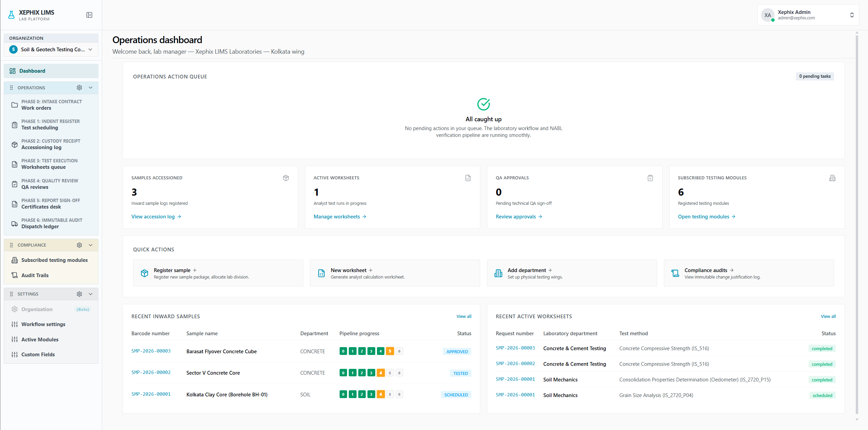Click the Xephix LIMS flask logo

pos(11,15)
